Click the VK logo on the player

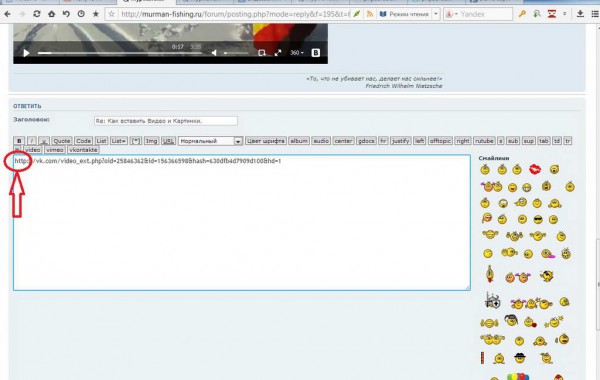pos(316,53)
